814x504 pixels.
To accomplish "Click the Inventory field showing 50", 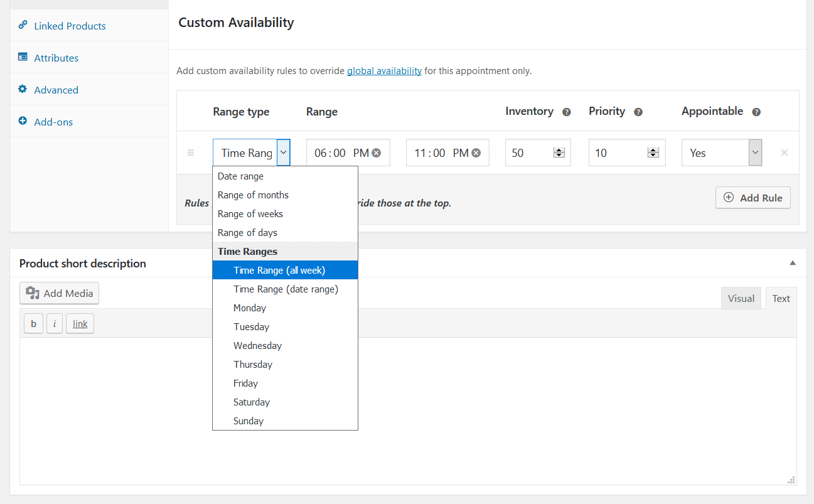I will coord(538,153).
